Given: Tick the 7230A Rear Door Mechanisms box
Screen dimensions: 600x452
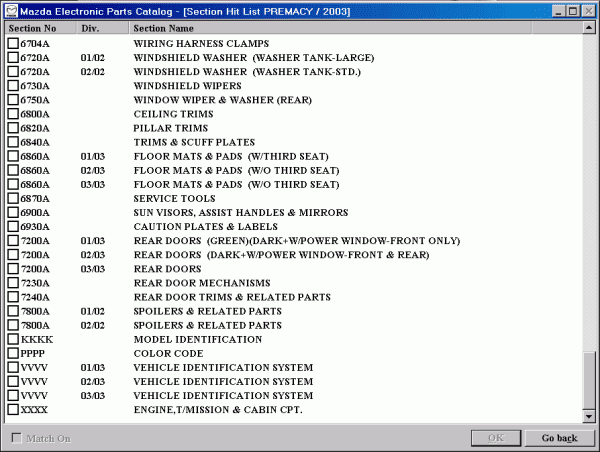Looking at the screenshot, I should (x=13, y=283).
